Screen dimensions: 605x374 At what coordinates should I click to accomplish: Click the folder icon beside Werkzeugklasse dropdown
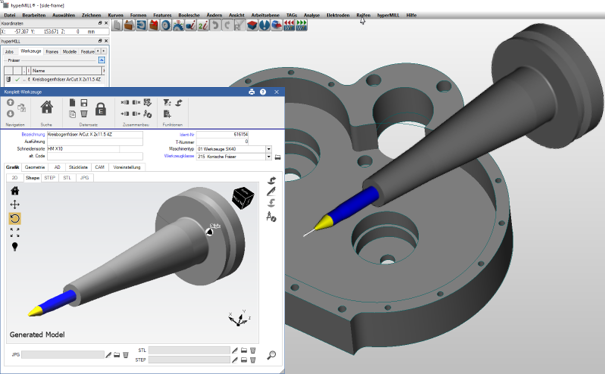click(277, 157)
